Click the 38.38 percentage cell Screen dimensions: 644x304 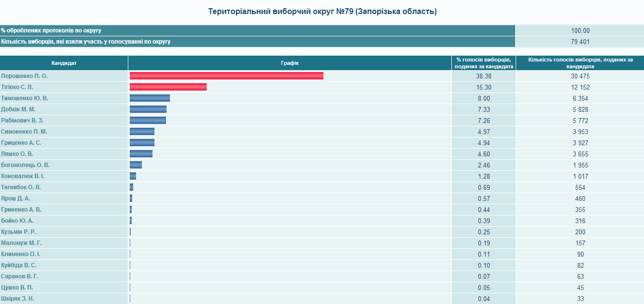484,76
